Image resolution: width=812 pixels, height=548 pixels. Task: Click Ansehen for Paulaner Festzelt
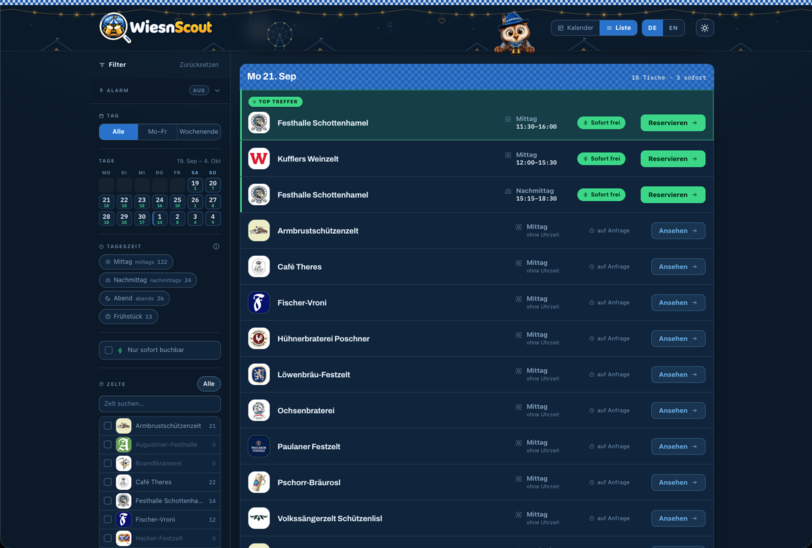(678, 446)
